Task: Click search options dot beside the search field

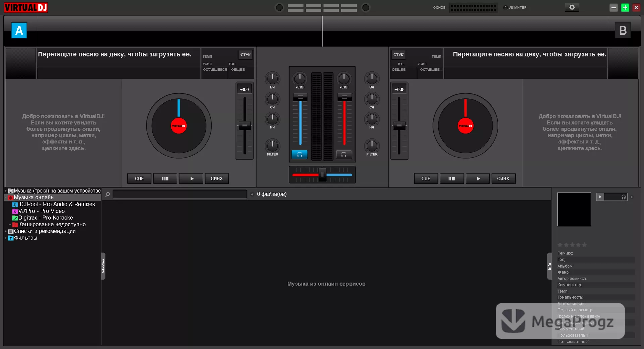Action: (x=252, y=194)
